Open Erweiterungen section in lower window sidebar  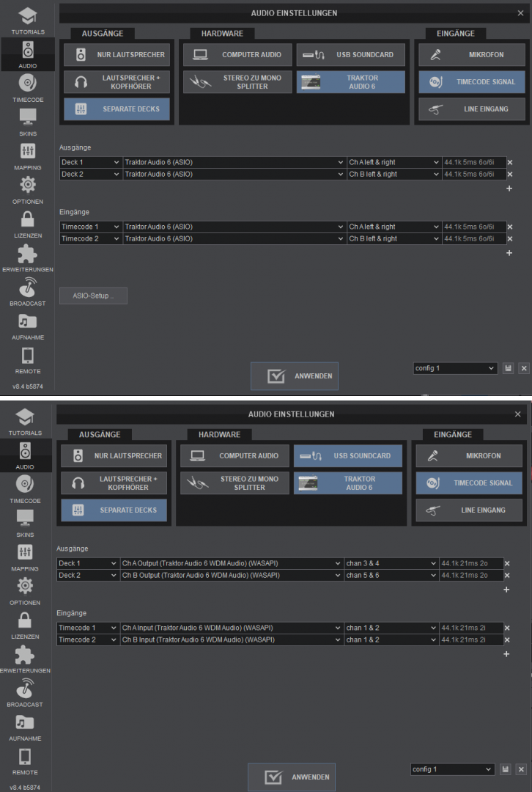(x=25, y=659)
